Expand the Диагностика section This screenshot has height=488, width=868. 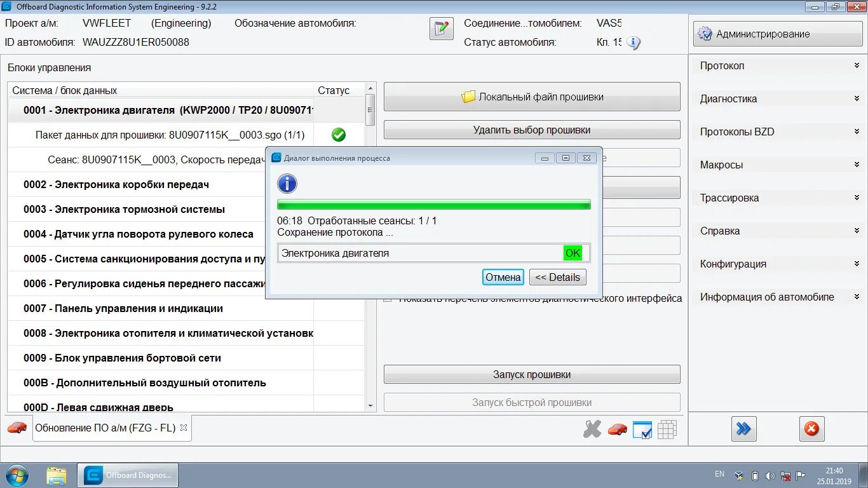point(777,99)
